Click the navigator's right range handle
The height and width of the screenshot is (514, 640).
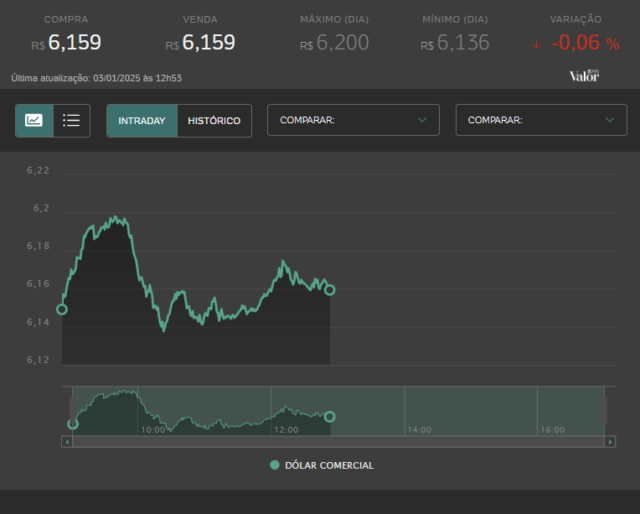tap(604, 410)
